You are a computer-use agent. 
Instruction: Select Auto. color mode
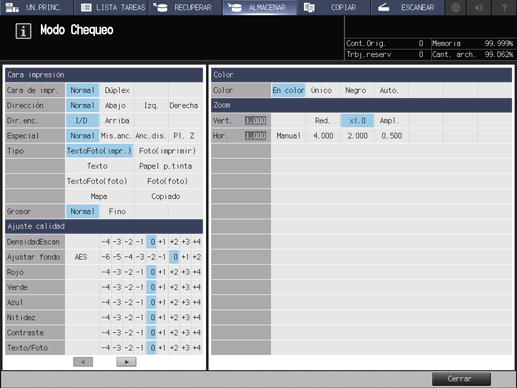(391, 90)
